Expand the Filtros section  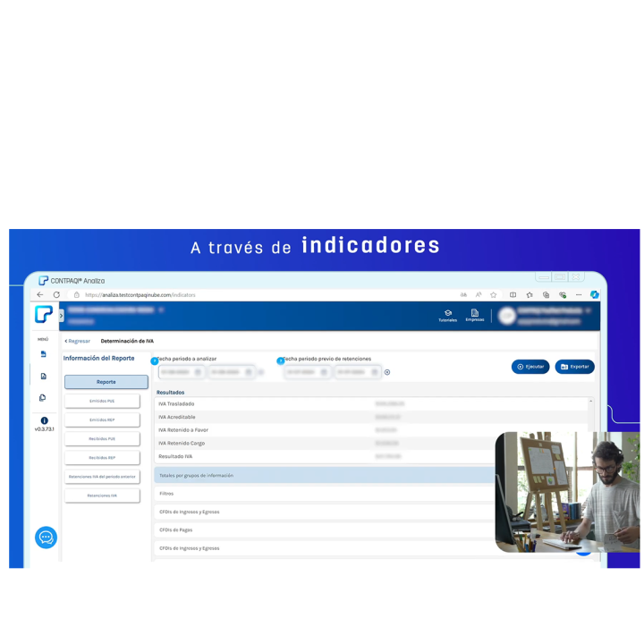[x=325, y=494]
